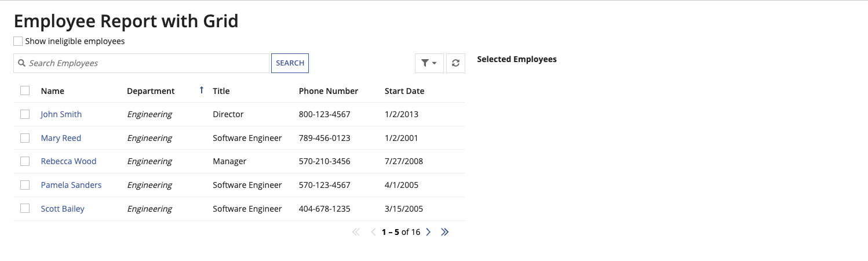Open Pamela Sanders' employee link
Screen dimensions: 868x261
[71, 185]
